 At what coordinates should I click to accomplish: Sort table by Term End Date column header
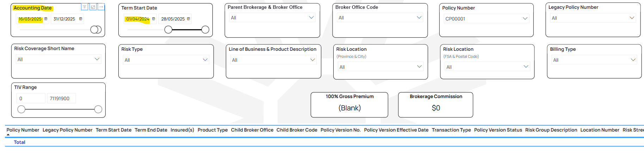[x=151, y=130]
